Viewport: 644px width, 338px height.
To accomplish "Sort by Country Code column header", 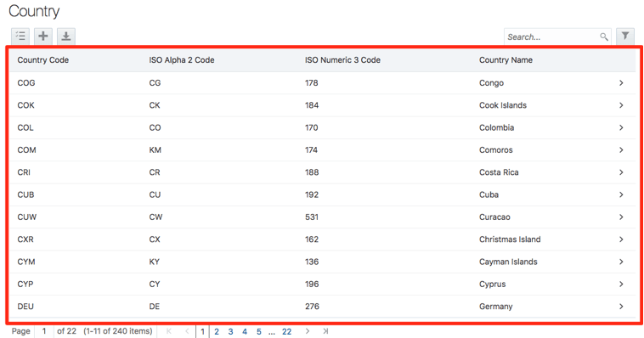I will pyautogui.click(x=43, y=60).
